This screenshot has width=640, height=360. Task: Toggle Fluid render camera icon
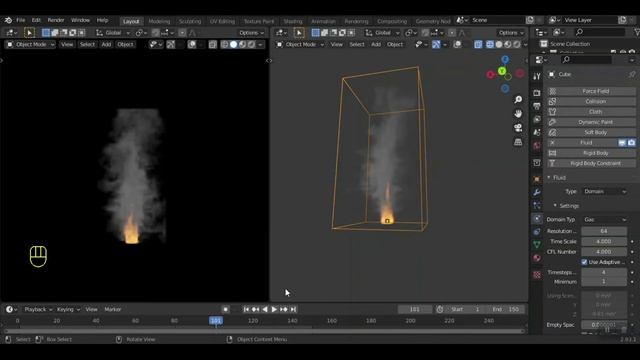click(631, 142)
